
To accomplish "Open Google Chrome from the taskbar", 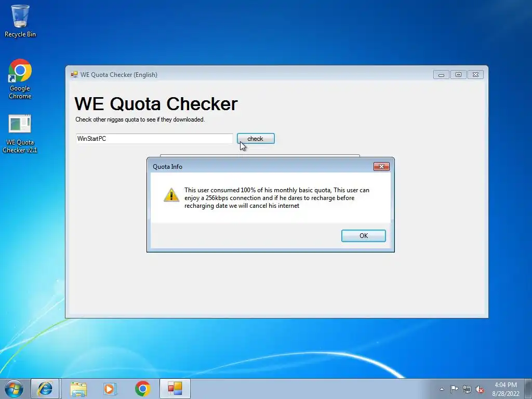I will coord(142,389).
